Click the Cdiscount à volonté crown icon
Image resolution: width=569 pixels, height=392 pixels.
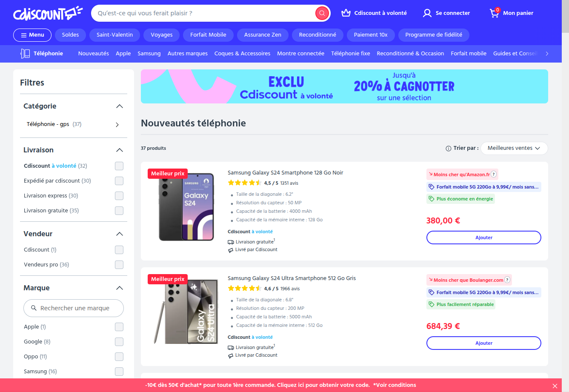(346, 13)
